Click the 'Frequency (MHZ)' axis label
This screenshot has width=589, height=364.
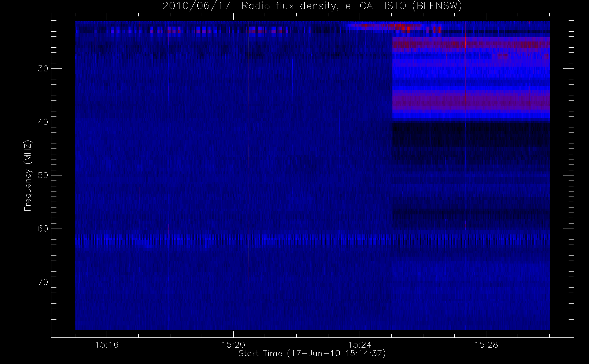coord(28,175)
